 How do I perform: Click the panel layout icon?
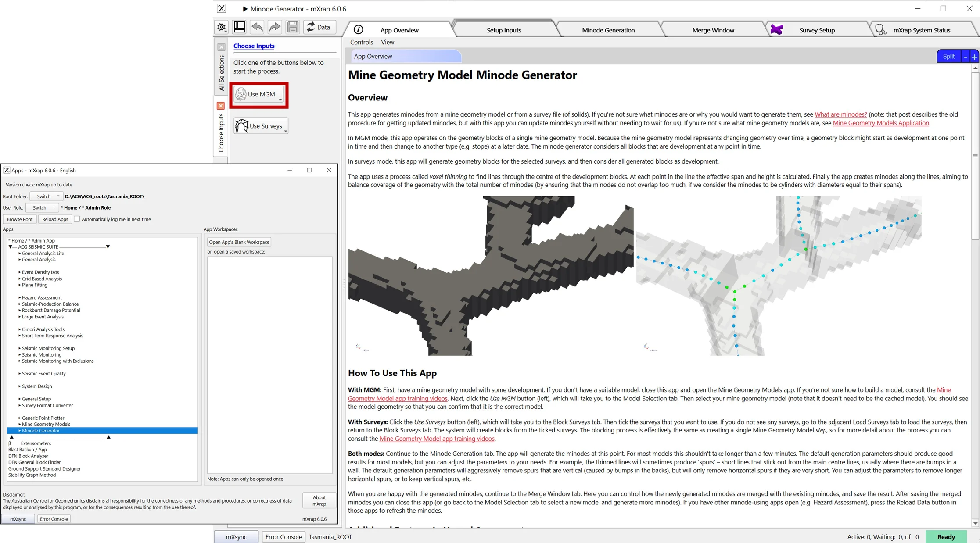pos(239,27)
